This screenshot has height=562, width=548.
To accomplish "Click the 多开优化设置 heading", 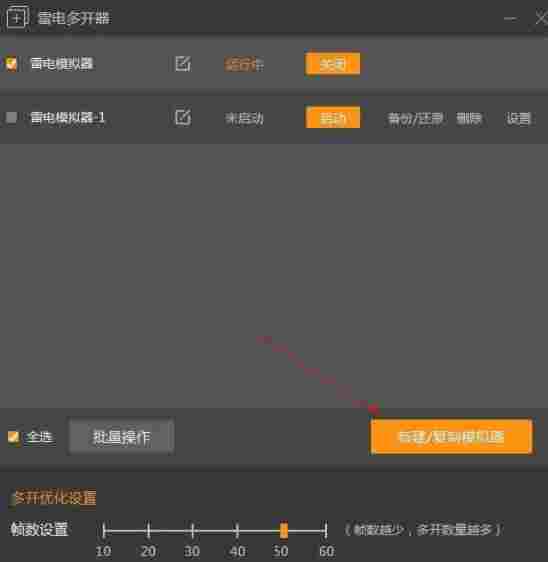I will click(x=53, y=497).
